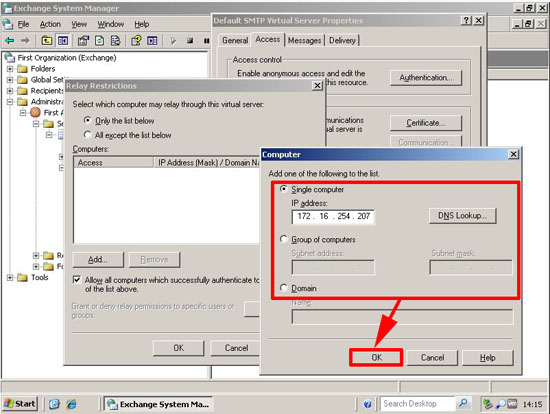Click the blue help icon in taskbar
The height and width of the screenshot is (414, 550).
[x=367, y=404]
